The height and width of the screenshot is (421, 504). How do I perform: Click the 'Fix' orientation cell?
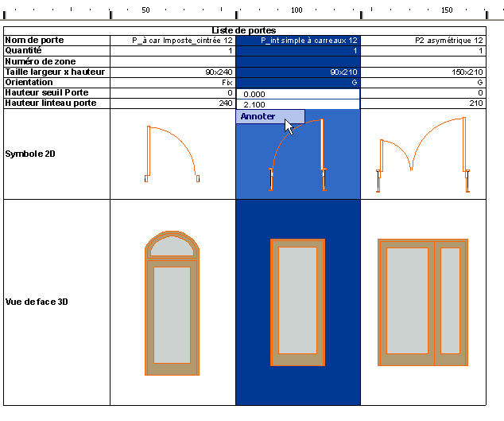coord(173,83)
